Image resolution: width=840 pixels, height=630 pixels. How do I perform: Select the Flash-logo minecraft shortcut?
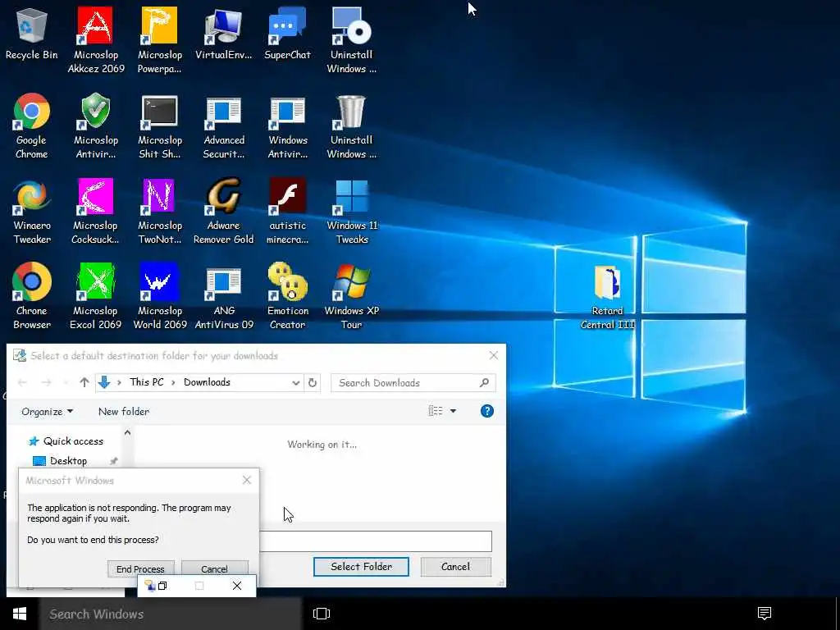(288, 211)
